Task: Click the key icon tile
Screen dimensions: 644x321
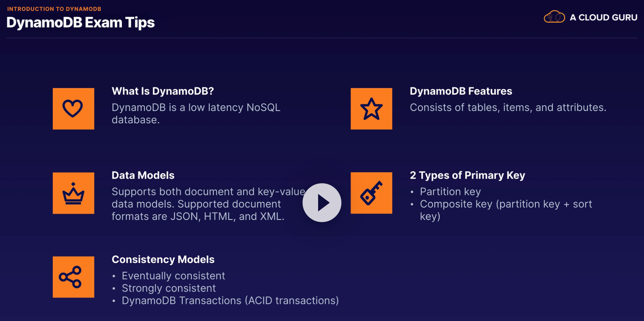Action: click(371, 193)
